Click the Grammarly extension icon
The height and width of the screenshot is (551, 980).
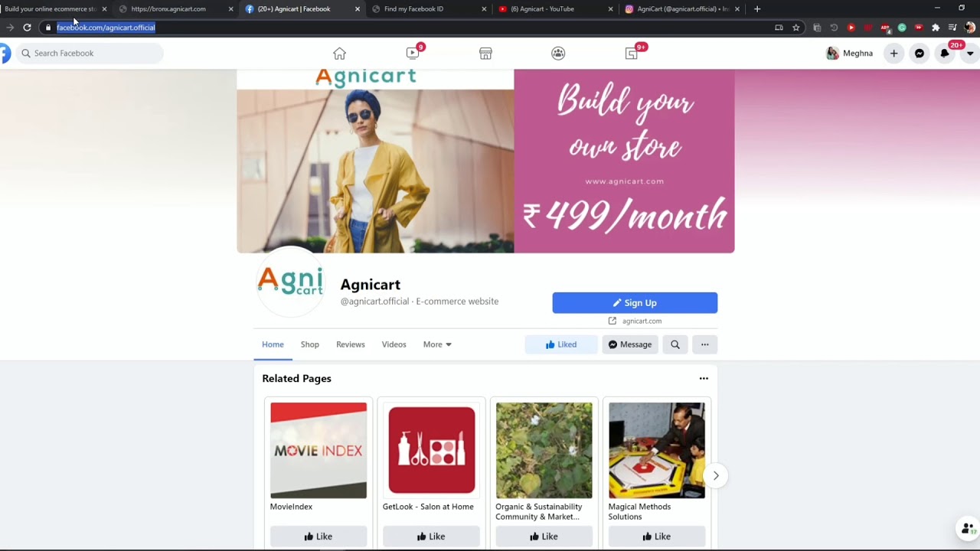coord(902,28)
